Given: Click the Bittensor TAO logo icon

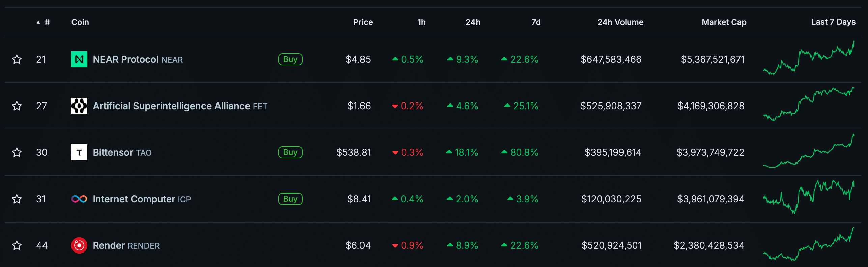Looking at the screenshot, I should click(79, 152).
